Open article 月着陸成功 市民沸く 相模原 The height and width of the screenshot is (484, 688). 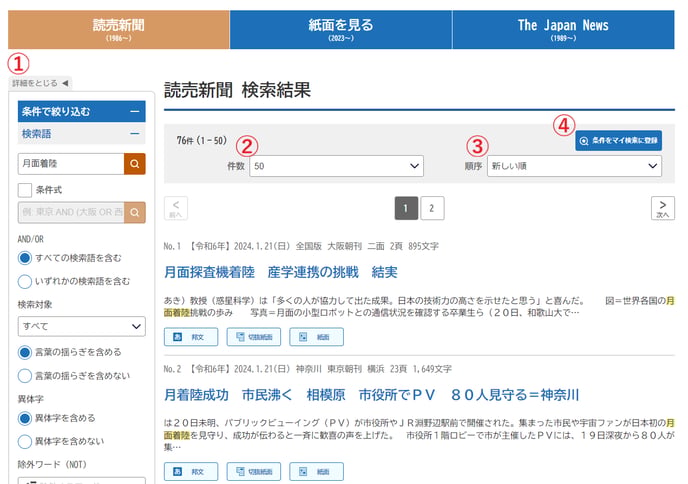point(372,395)
